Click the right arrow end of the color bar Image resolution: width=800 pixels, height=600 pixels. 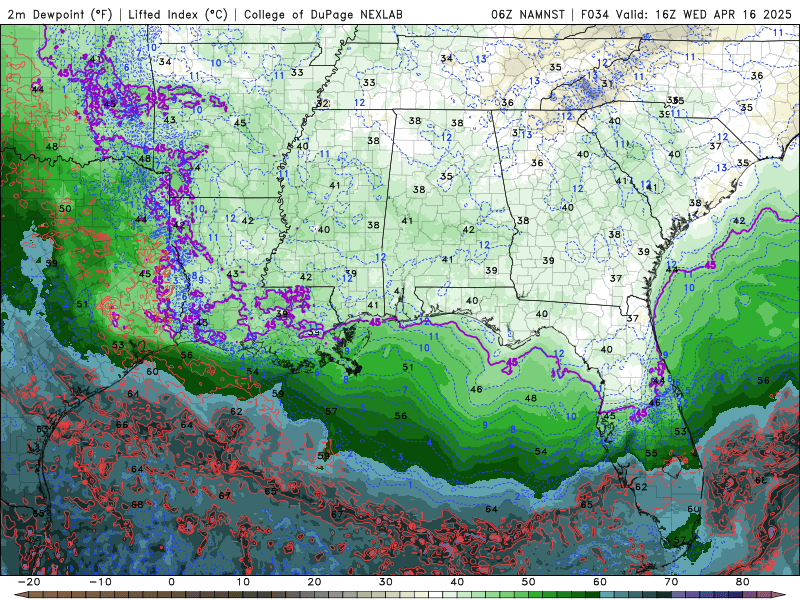tap(779, 594)
